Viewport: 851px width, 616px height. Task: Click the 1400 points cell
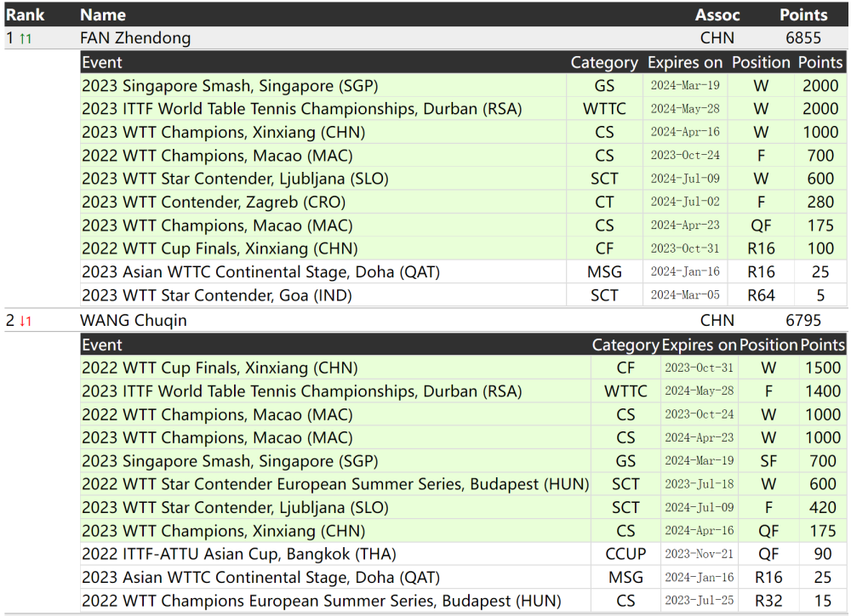click(823, 391)
